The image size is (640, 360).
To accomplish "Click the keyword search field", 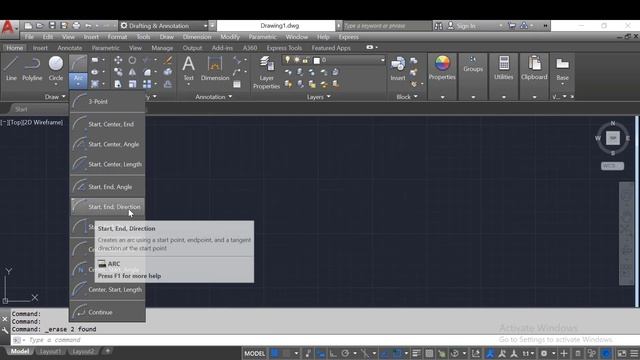I will [x=387, y=26].
